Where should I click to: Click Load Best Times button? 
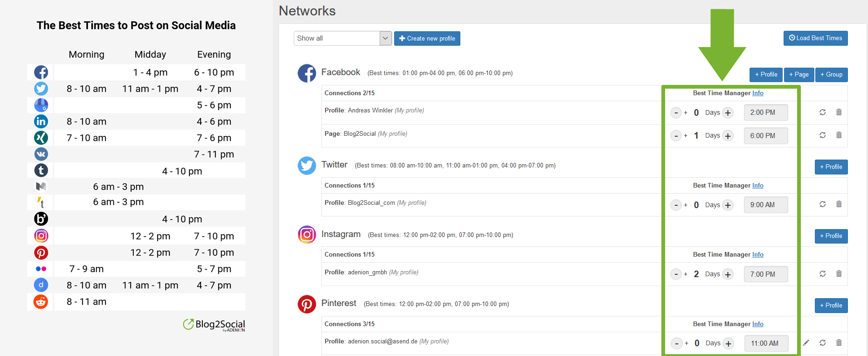(816, 38)
